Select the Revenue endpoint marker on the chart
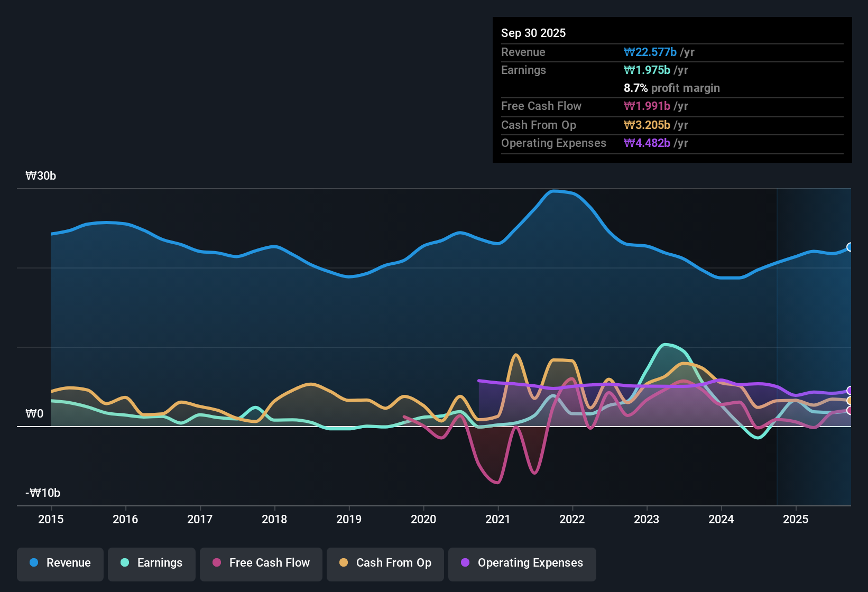The height and width of the screenshot is (592, 868). point(849,247)
